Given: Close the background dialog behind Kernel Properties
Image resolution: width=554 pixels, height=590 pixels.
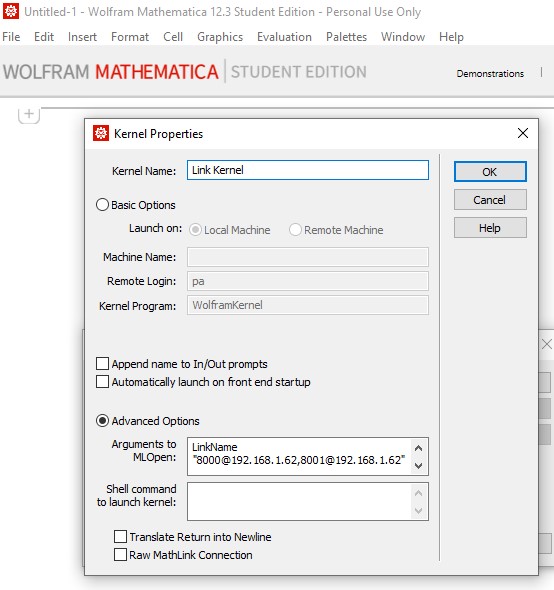Looking at the screenshot, I should (547, 344).
